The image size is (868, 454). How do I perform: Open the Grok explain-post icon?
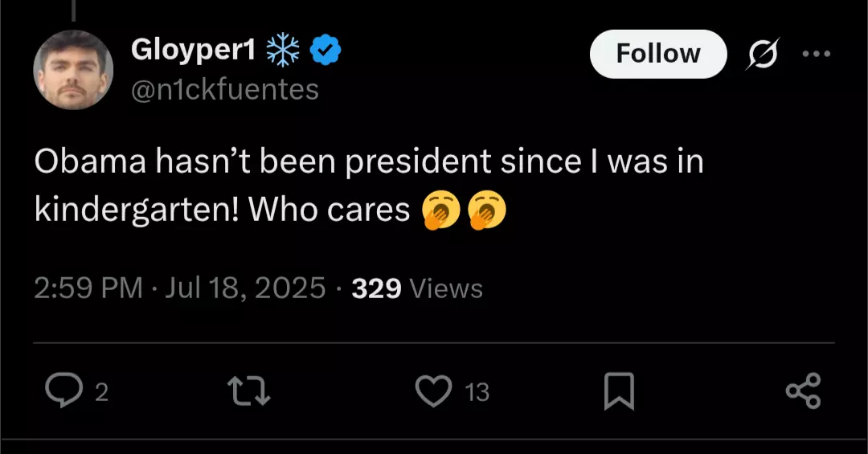pos(762,54)
